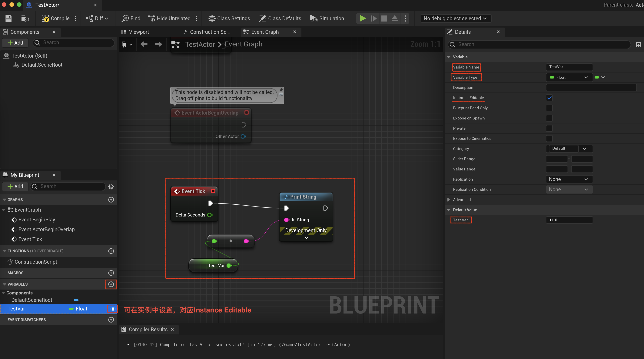The image size is (644, 359).
Task: Click the frame skip (advance) button
Action: click(x=373, y=18)
